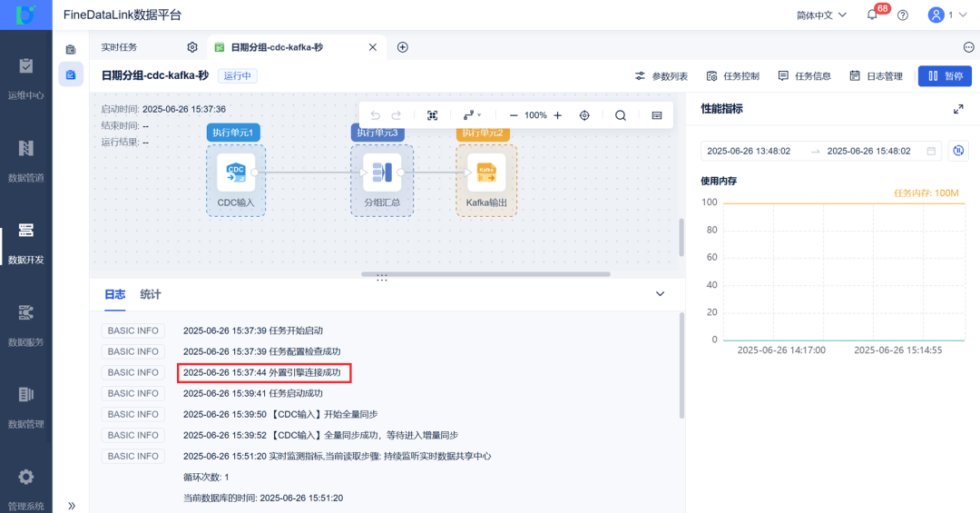Click the fit-to-screen canvas icon
This screenshot has width=980, height=513.
[433, 115]
